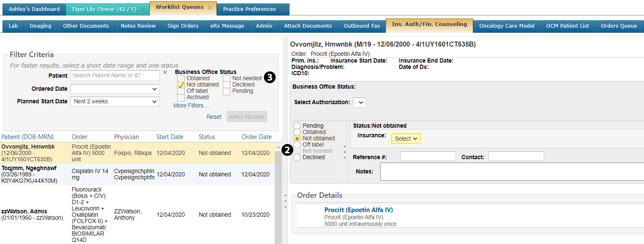Click the main panel splitter dots handle
The width and height of the screenshot is (644, 244).
[285, 201]
